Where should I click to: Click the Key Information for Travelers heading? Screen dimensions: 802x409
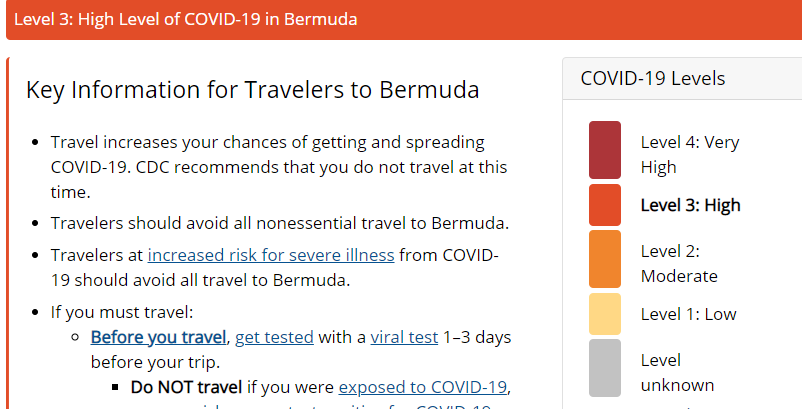[x=253, y=90]
